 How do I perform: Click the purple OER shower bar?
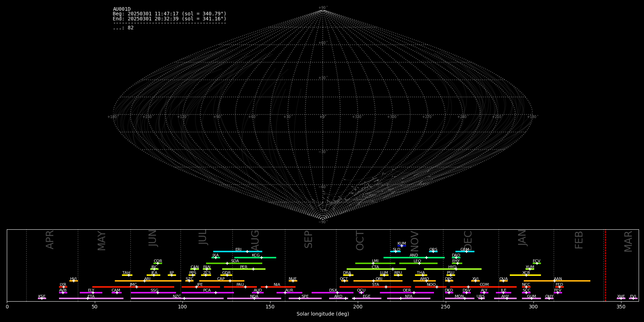(407, 293)
